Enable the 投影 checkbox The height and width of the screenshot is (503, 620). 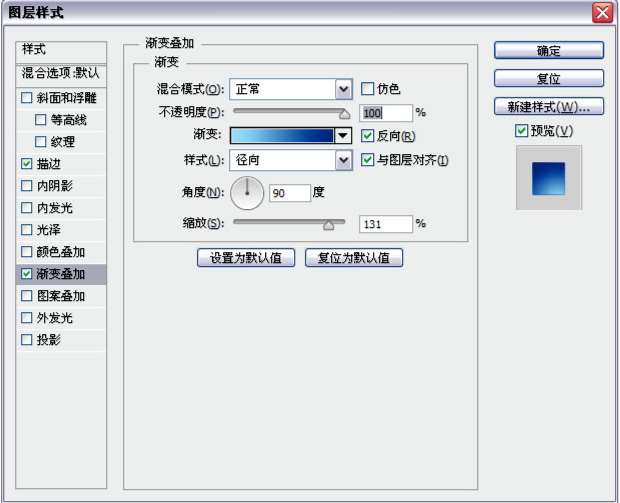pyautogui.click(x=26, y=340)
